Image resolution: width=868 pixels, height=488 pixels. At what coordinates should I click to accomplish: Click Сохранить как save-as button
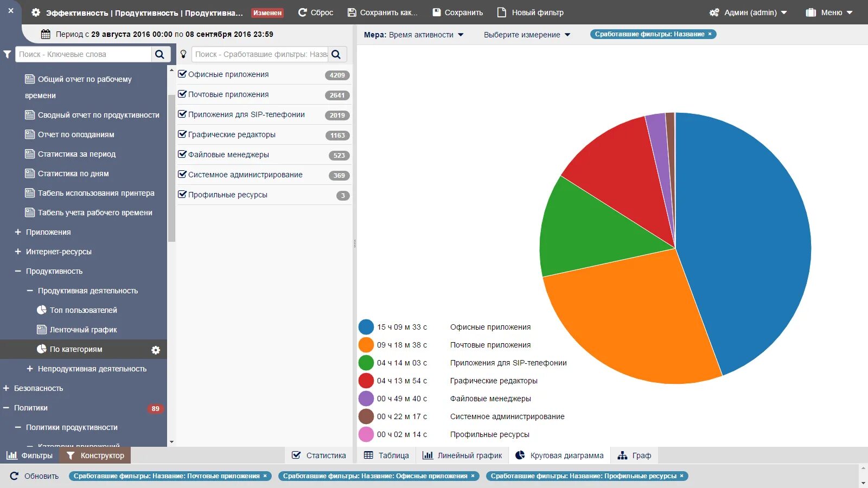coord(383,12)
